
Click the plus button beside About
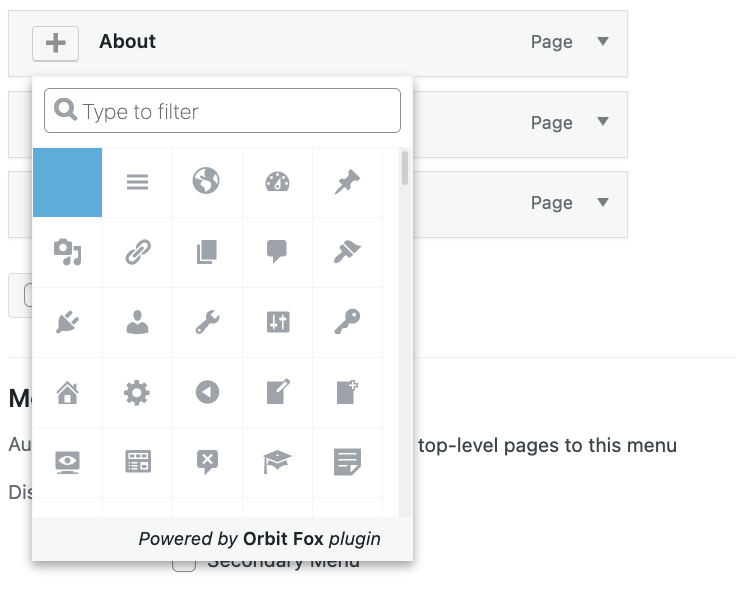[55, 43]
